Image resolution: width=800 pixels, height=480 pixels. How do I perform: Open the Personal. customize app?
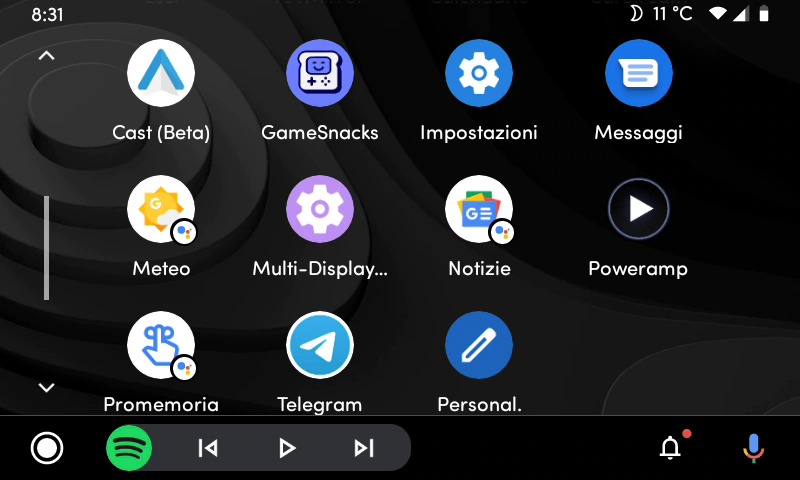(x=479, y=346)
